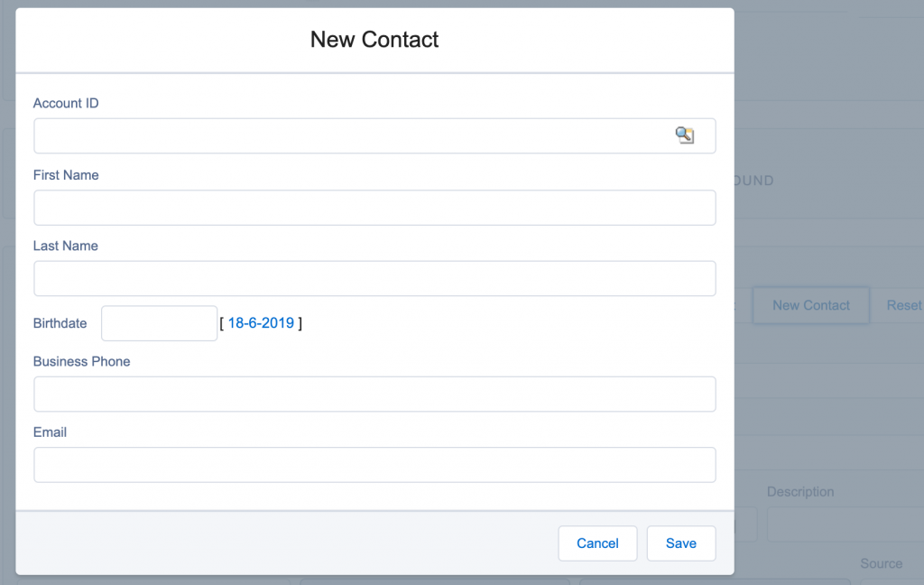
Task: Click the Account ID field label
Action: pos(65,103)
